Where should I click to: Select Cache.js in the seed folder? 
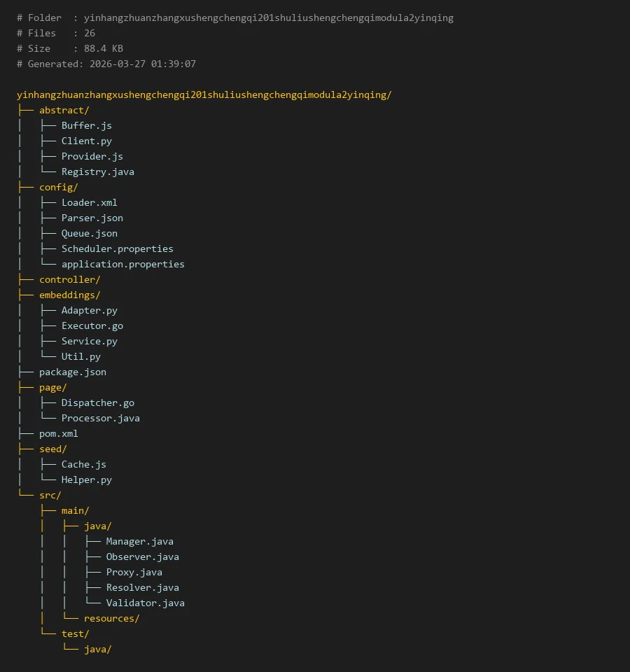point(83,464)
